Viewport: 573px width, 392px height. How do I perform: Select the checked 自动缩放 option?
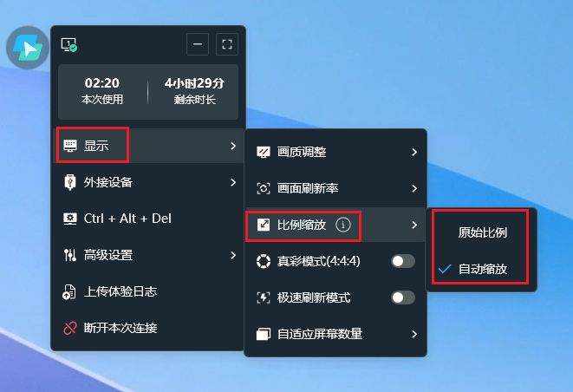tap(481, 269)
